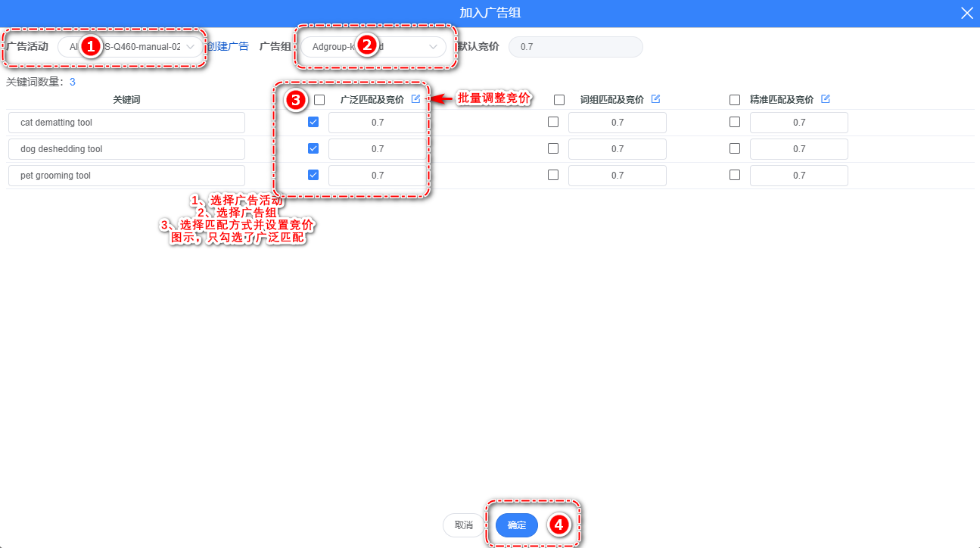Check the 精准匹配及竞价 select-all checkbox
The height and width of the screenshot is (548, 980).
(735, 100)
